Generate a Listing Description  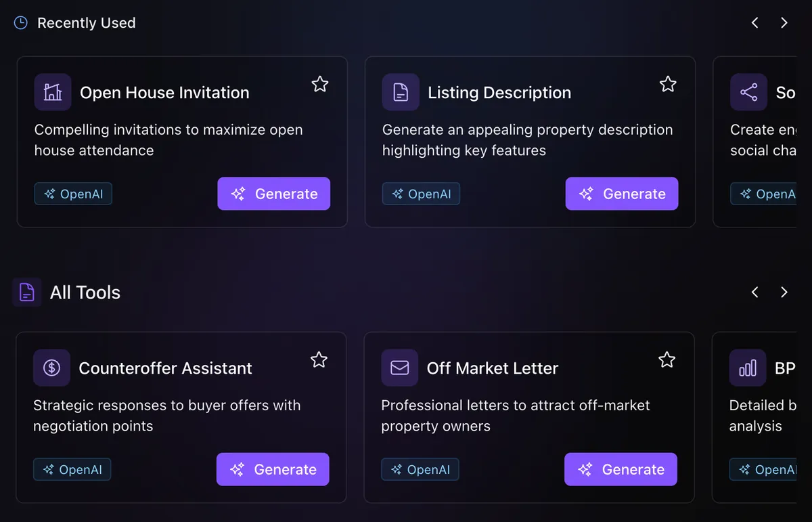tap(622, 194)
